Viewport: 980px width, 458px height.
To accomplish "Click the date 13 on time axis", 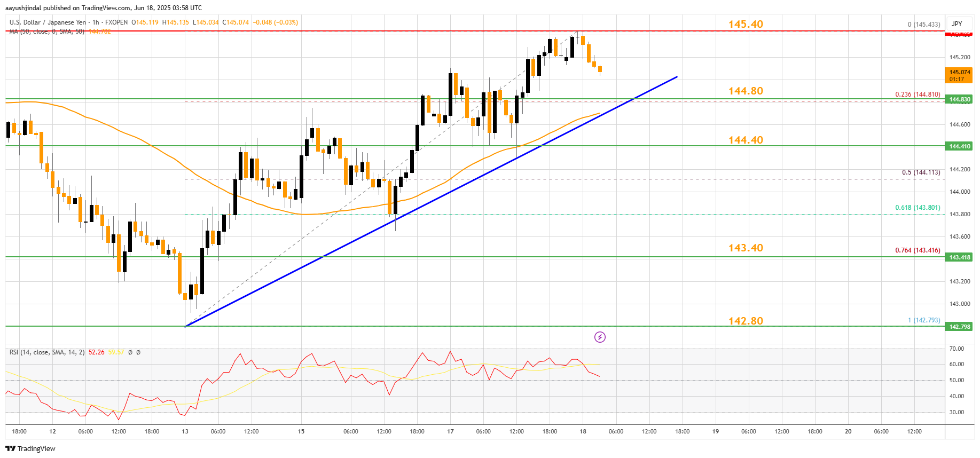I will click(x=185, y=431).
